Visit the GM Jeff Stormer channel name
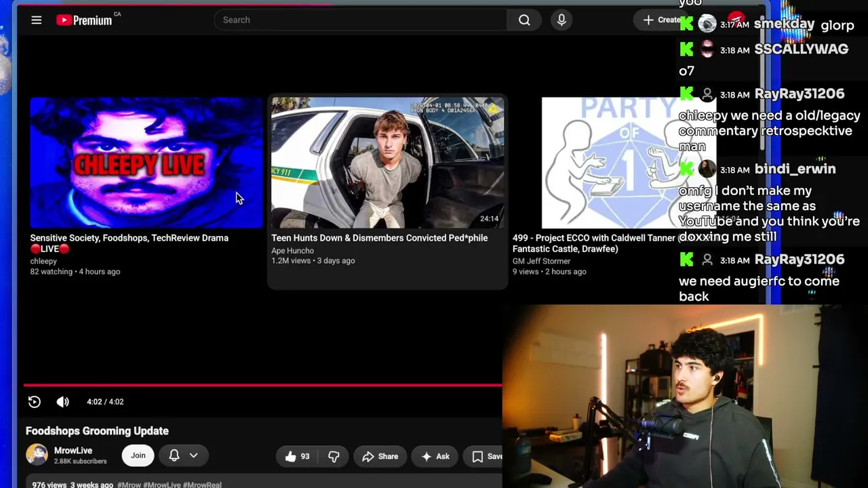Viewport: 868px width, 488px height. pyautogui.click(x=541, y=261)
